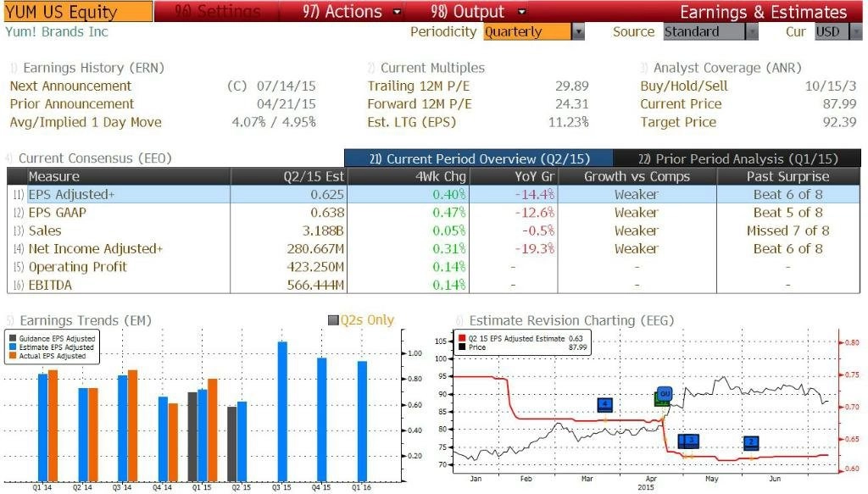The width and height of the screenshot is (868, 494).
Task: Click the blue event marker labeled 3
Action: [x=690, y=441]
